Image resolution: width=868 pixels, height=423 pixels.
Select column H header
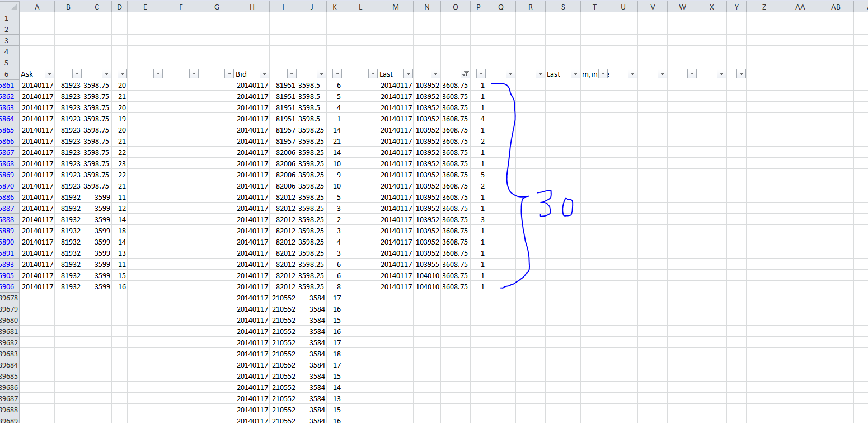(252, 7)
